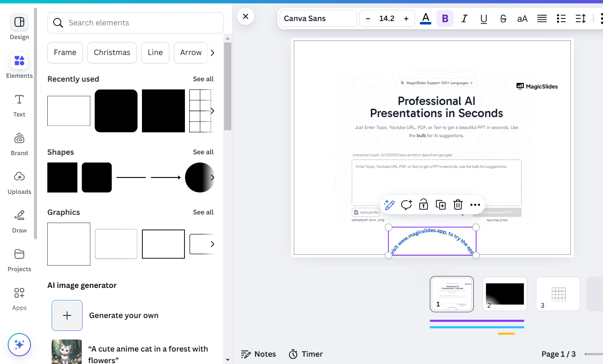Click the Magic assistant sparkle button

coord(19,345)
